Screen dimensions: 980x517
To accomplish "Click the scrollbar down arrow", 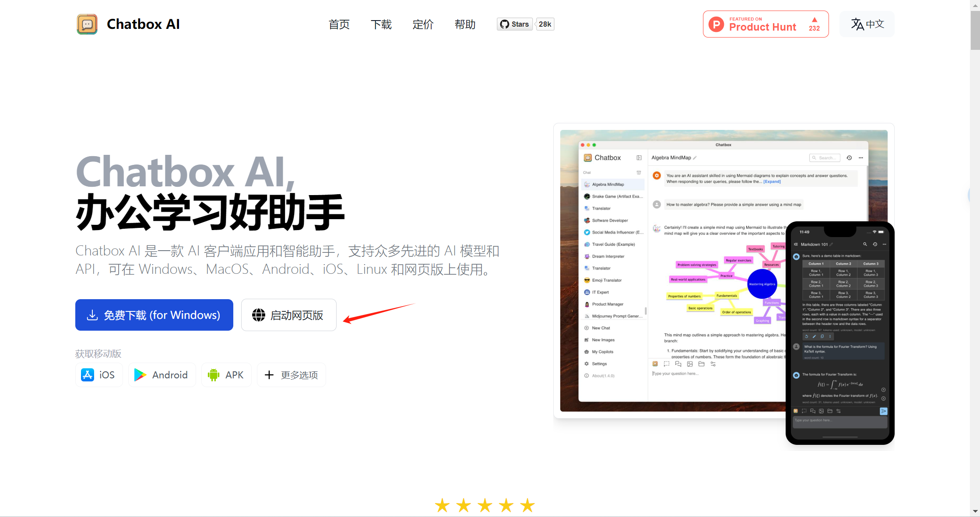I will point(975,511).
